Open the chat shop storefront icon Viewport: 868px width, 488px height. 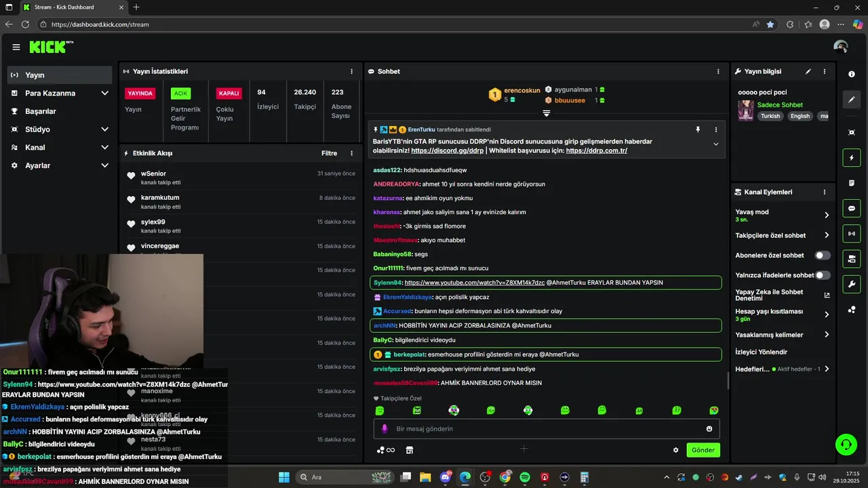click(409, 450)
